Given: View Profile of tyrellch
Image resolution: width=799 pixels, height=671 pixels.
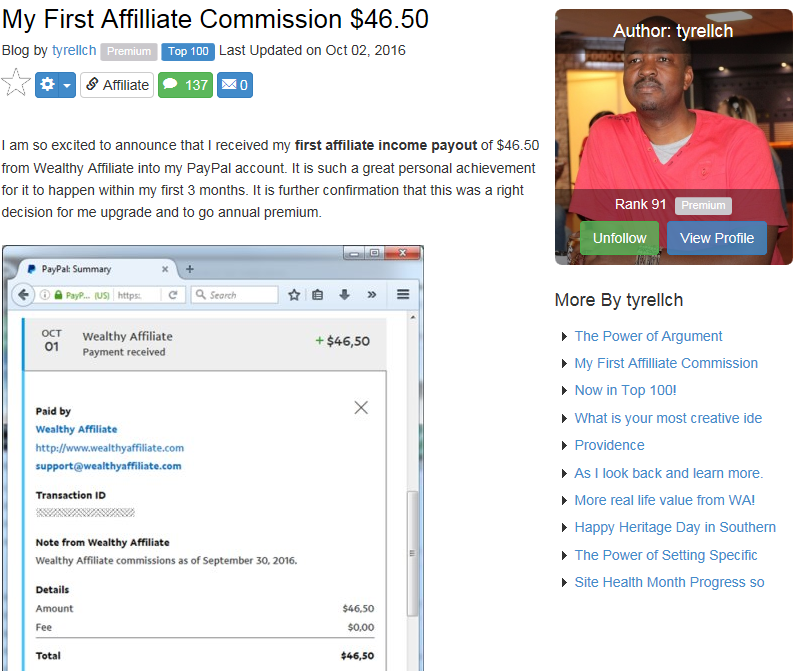Looking at the screenshot, I should tap(716, 238).
